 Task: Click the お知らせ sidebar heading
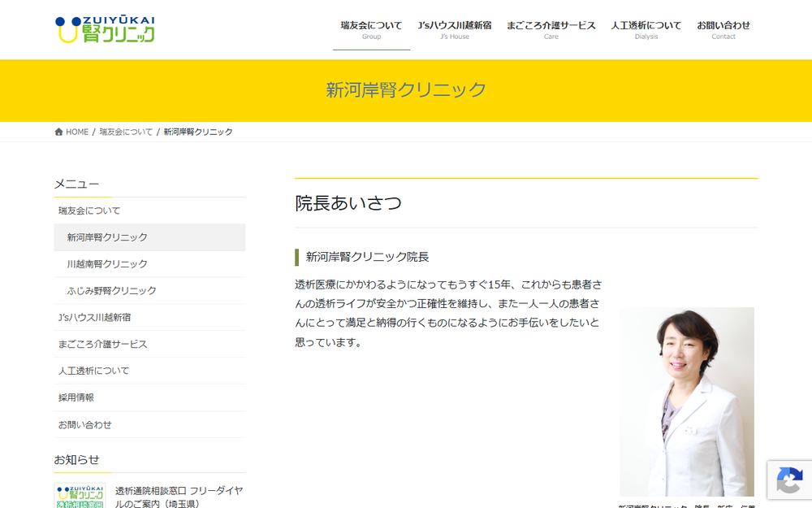pyautogui.click(x=76, y=460)
